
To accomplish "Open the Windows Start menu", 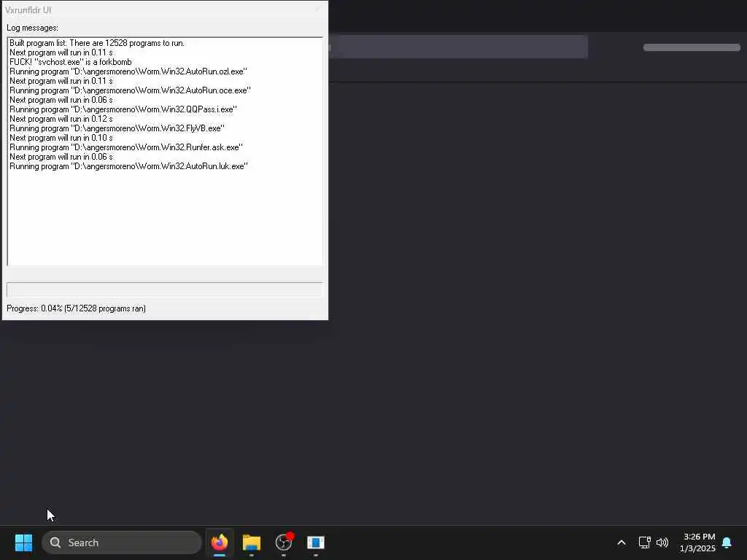I will pyautogui.click(x=23, y=542).
